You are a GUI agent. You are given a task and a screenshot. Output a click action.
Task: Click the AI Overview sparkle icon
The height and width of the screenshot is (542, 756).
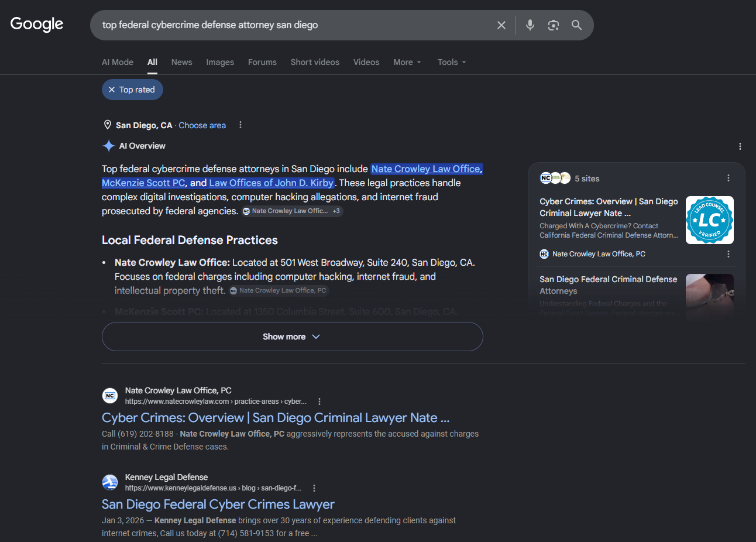click(109, 146)
